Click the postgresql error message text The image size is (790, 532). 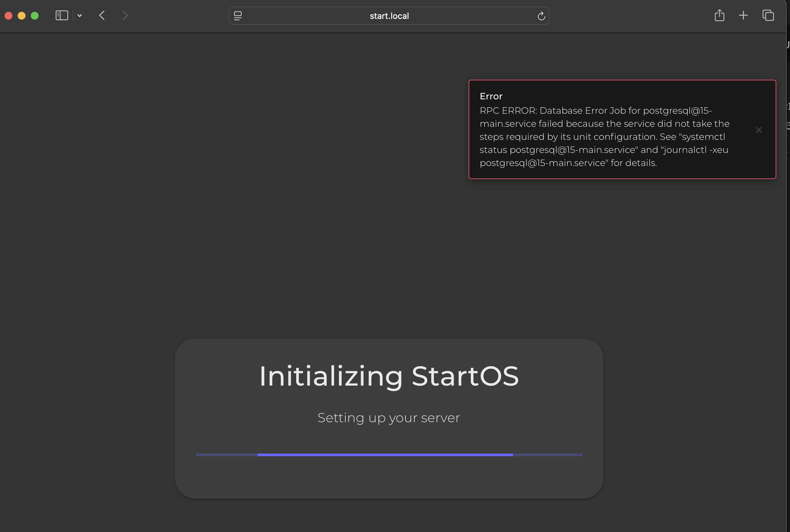(x=604, y=137)
